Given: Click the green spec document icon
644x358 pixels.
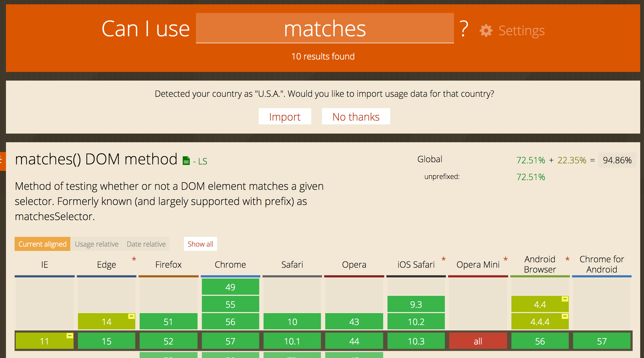Looking at the screenshot, I should 186,161.
